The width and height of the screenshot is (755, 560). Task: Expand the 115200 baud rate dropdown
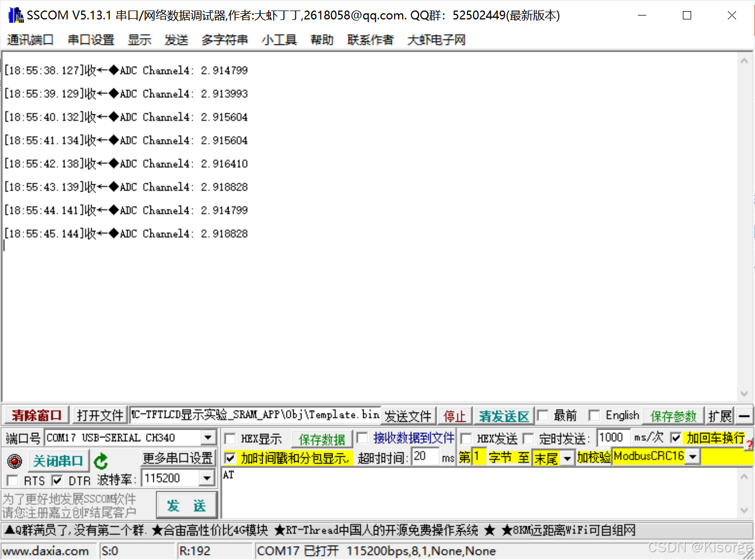point(207,478)
